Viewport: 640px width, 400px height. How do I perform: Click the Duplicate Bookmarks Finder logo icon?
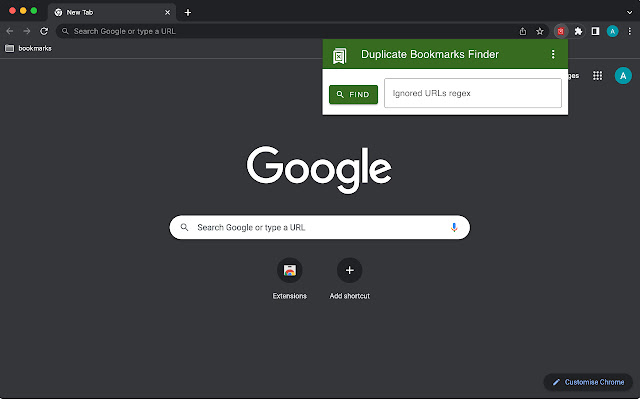coord(339,56)
